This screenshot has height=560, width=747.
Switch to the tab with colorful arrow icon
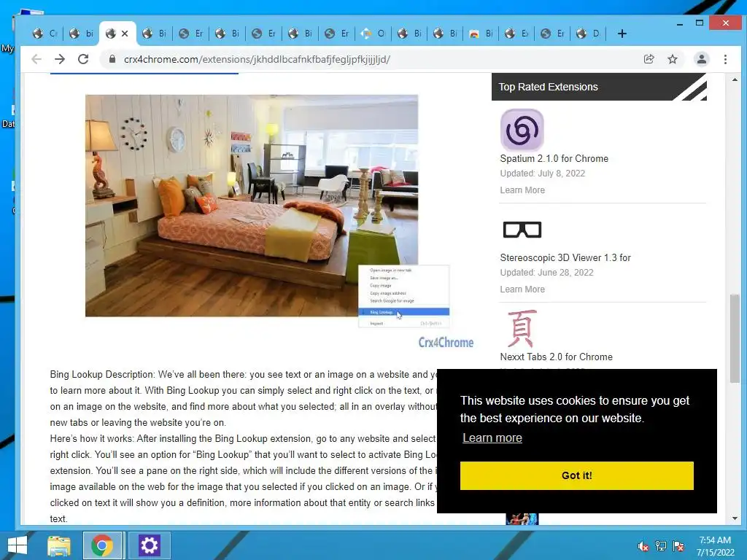coord(374,34)
